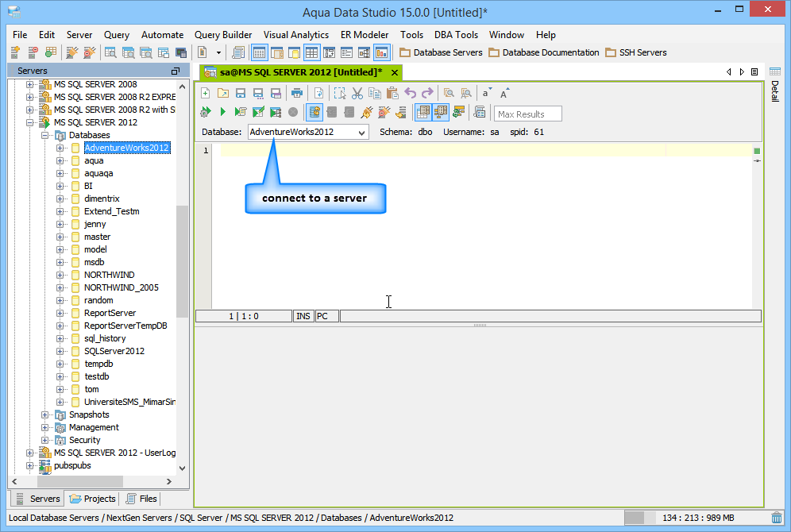Click the main toolbar Disconnect plug icon
This screenshot has height=532, width=791.
[x=89, y=52]
